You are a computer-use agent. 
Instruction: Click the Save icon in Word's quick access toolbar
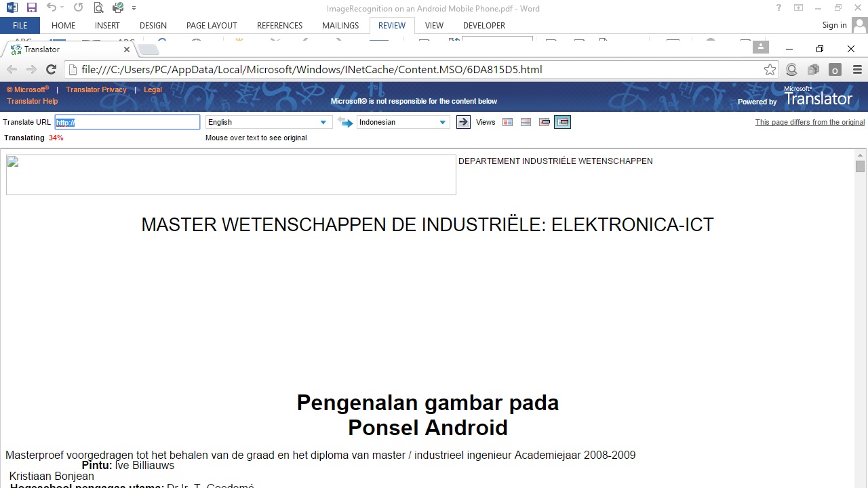31,8
